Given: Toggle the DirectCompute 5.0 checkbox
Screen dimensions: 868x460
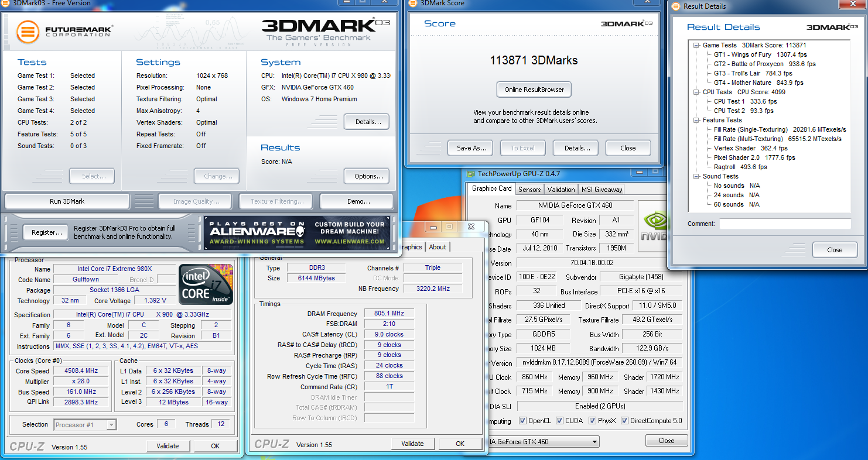Looking at the screenshot, I should 624,421.
